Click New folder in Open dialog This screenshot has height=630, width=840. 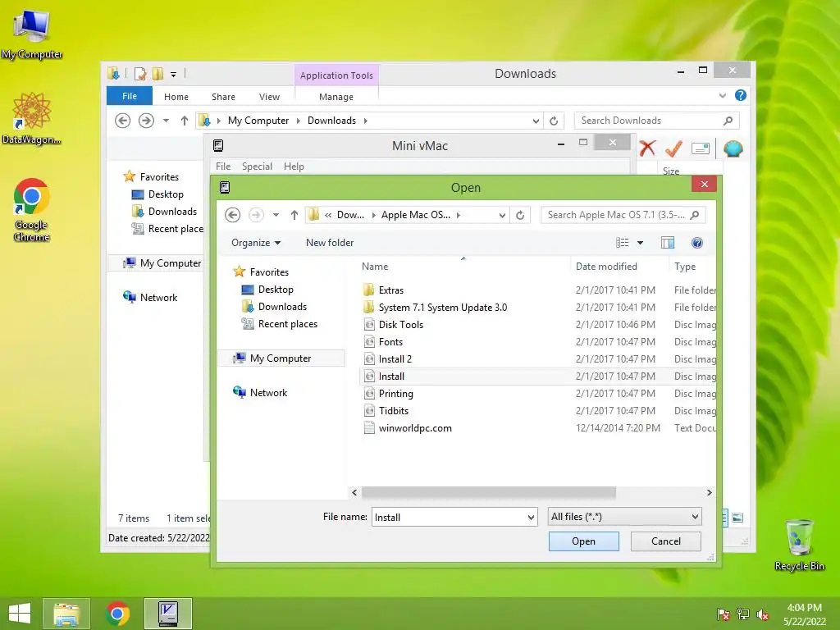point(330,243)
